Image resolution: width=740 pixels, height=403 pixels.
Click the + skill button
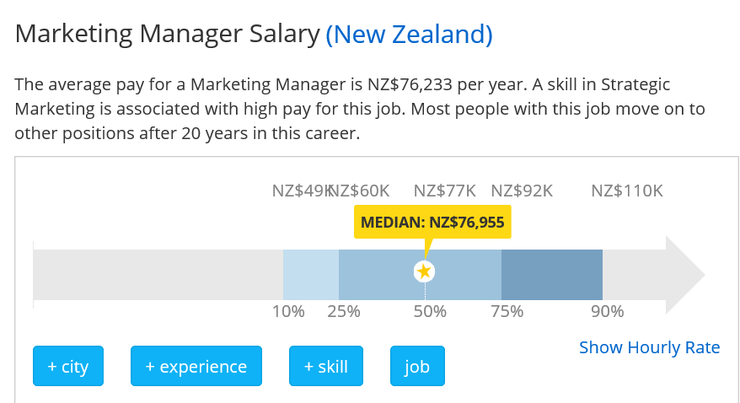tap(326, 366)
